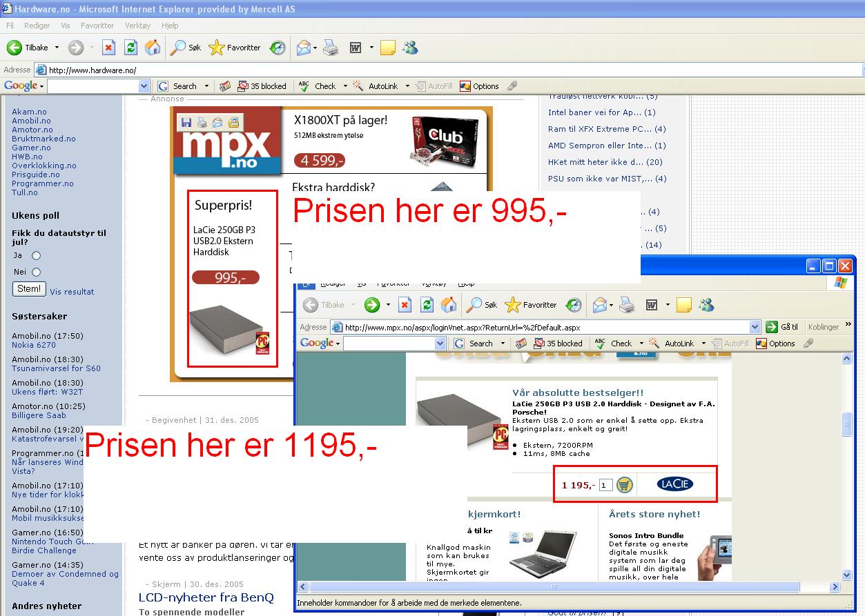Open Tsunamivarsel for S60 link
This screenshot has height=616, width=865.
(x=56, y=368)
